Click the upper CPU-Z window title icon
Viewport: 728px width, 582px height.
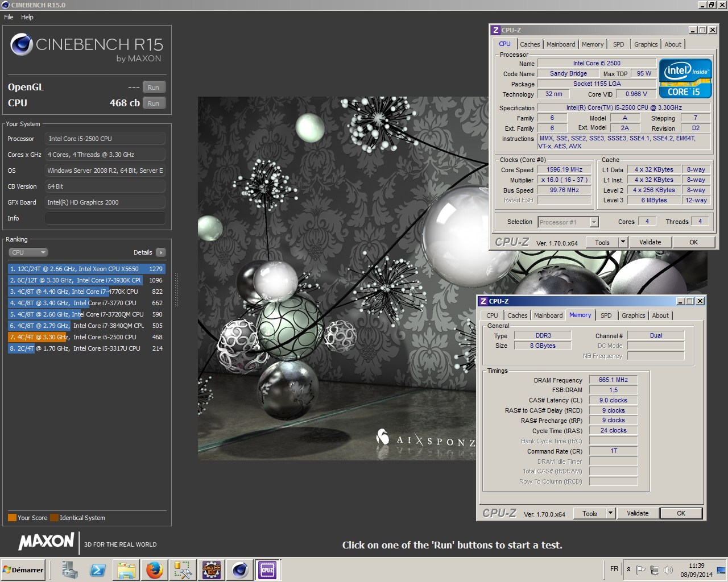[496, 30]
